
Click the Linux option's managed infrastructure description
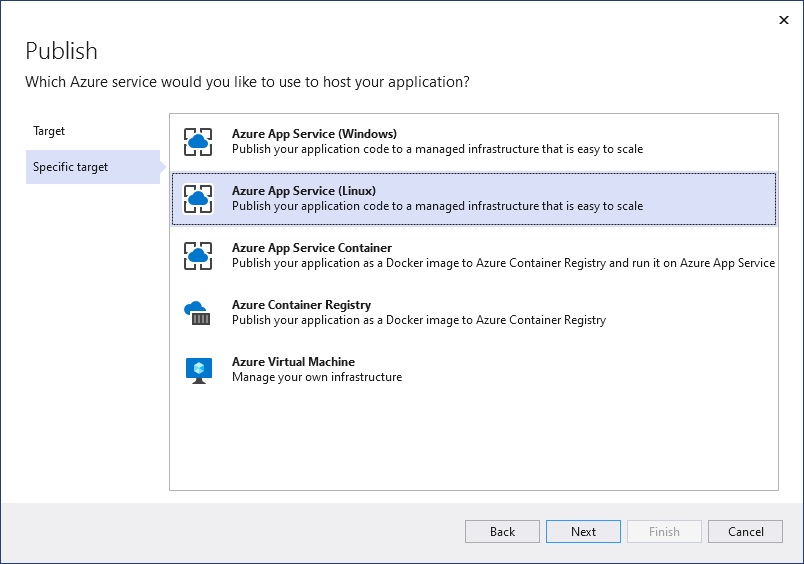437,206
